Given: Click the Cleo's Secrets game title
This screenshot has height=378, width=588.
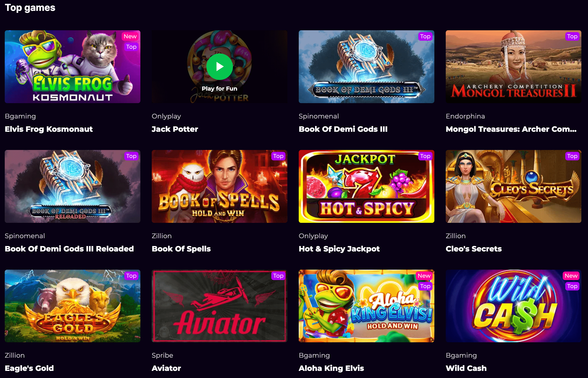Looking at the screenshot, I should tap(473, 249).
